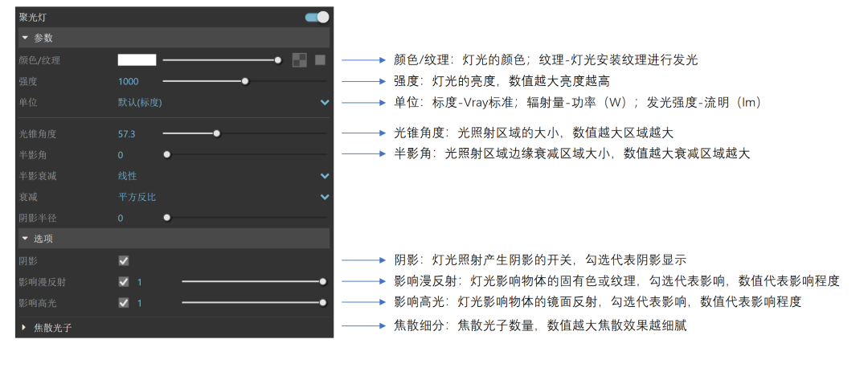Click the 半影角 penumbra angle slider handle

(x=167, y=154)
